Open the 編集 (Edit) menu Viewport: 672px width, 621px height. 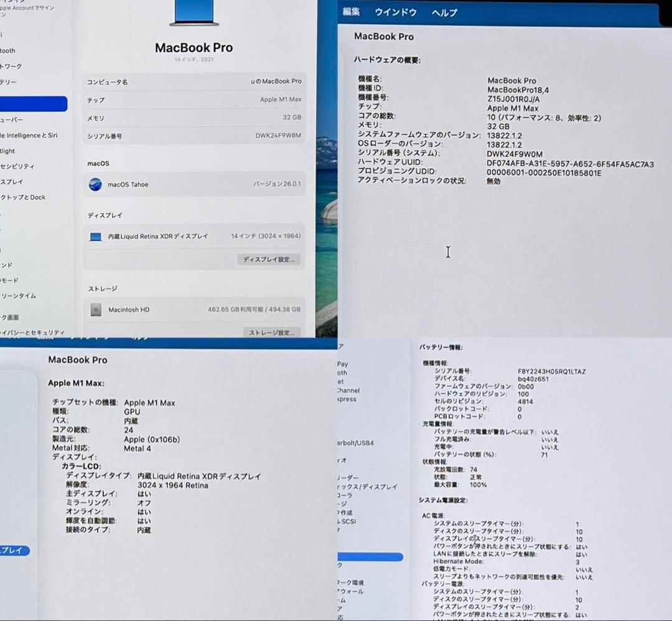tap(352, 12)
